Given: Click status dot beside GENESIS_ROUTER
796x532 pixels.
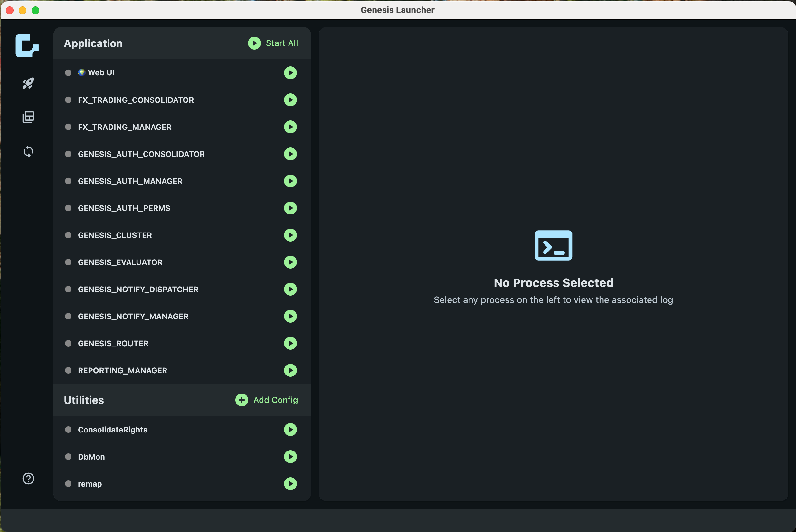Looking at the screenshot, I should point(68,343).
